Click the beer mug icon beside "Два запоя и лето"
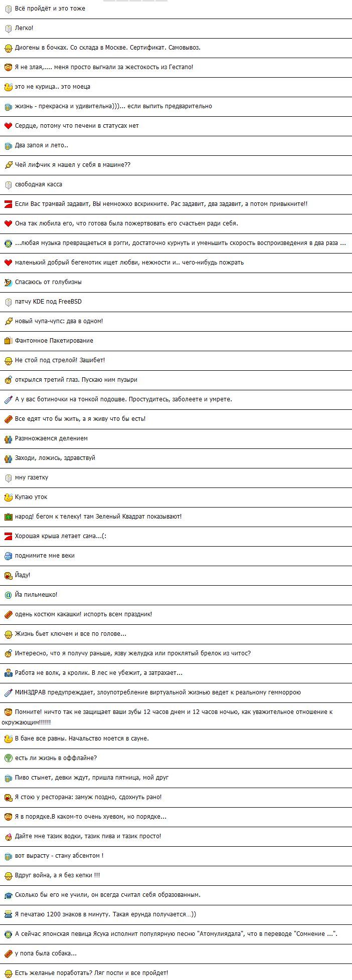 (x=8, y=146)
